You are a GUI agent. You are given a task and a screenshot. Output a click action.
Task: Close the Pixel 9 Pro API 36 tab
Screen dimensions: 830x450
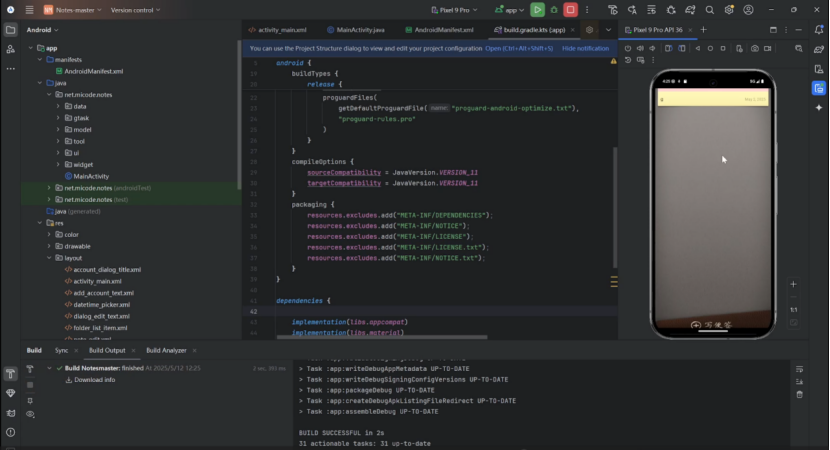(690, 30)
